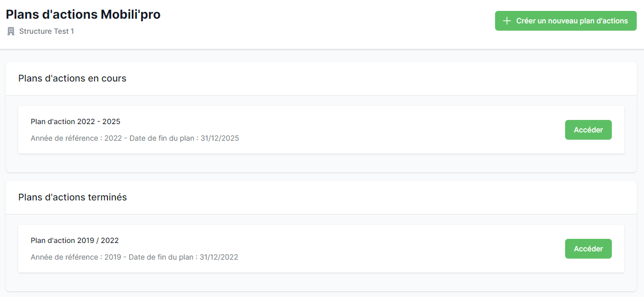
Task: Click the plus icon in the create button
Action: (507, 21)
